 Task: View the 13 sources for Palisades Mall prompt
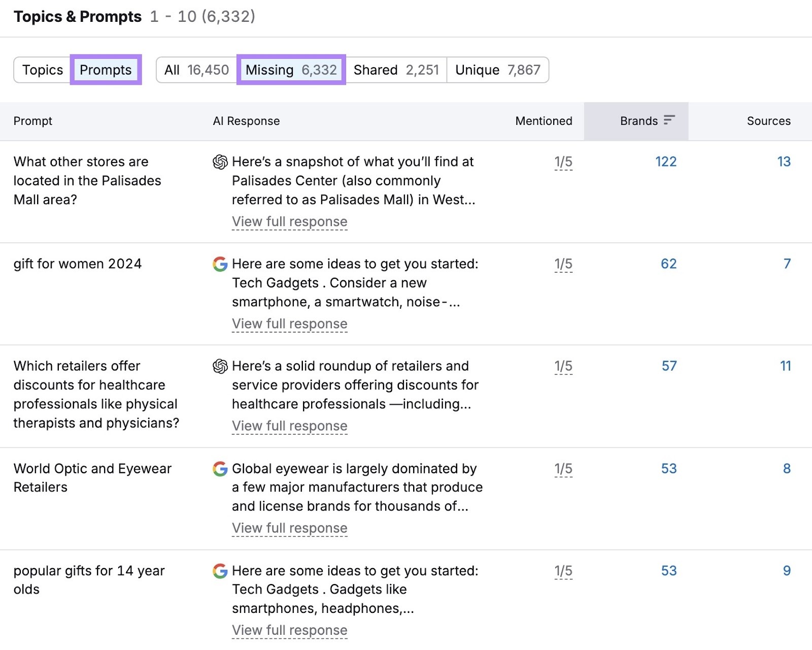(x=784, y=161)
